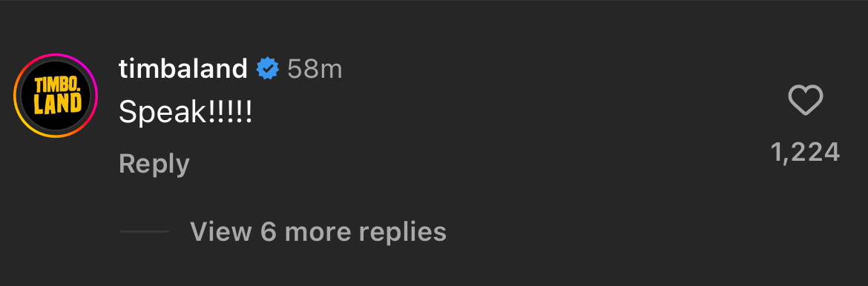Viewport: 868px width, 286px height.
Task: Open the Timbo.Land profile picture
Action: point(56,96)
